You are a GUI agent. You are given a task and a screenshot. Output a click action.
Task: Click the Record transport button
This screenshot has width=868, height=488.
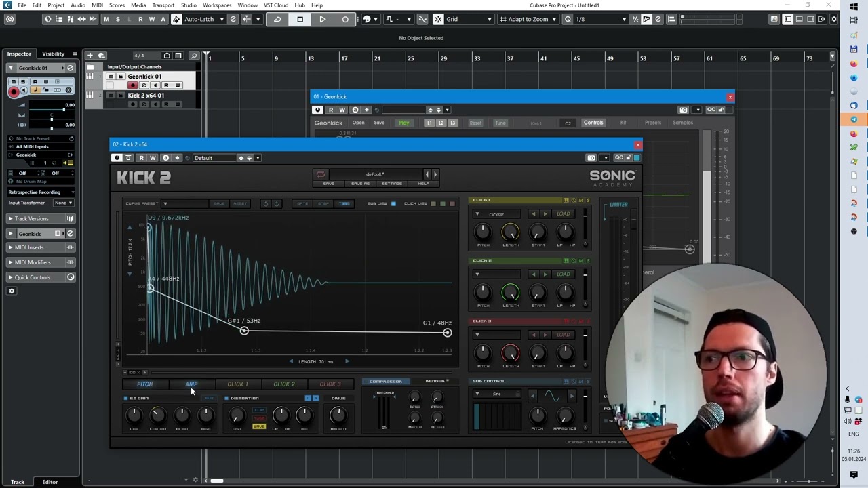(x=344, y=19)
